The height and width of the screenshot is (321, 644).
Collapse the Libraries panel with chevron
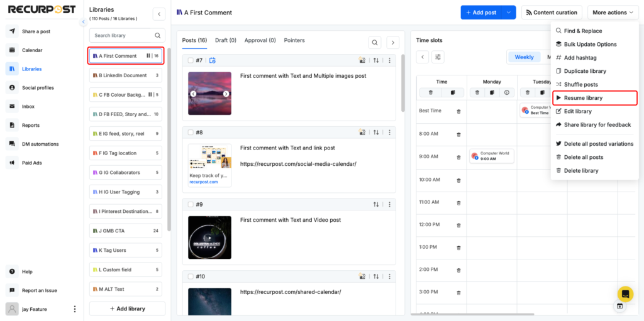(159, 14)
